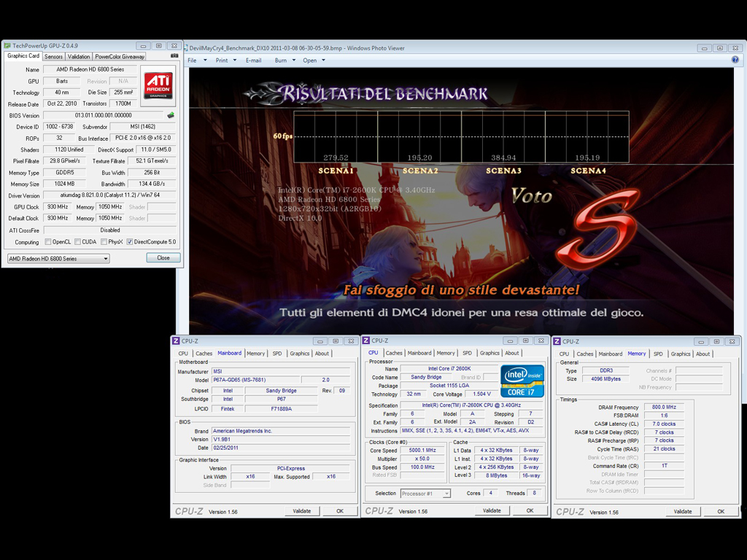Click the DRAM Frequency value 800.0 MHz
The image size is (747, 560).
coord(664,407)
